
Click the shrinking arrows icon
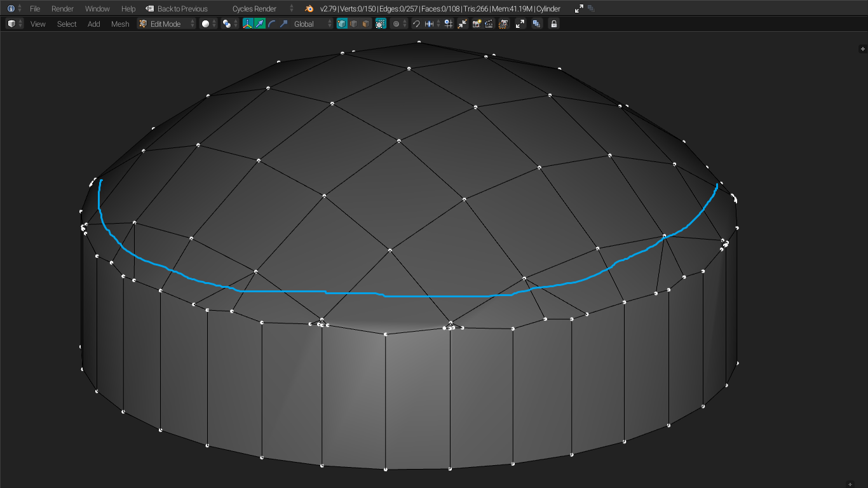click(x=463, y=24)
